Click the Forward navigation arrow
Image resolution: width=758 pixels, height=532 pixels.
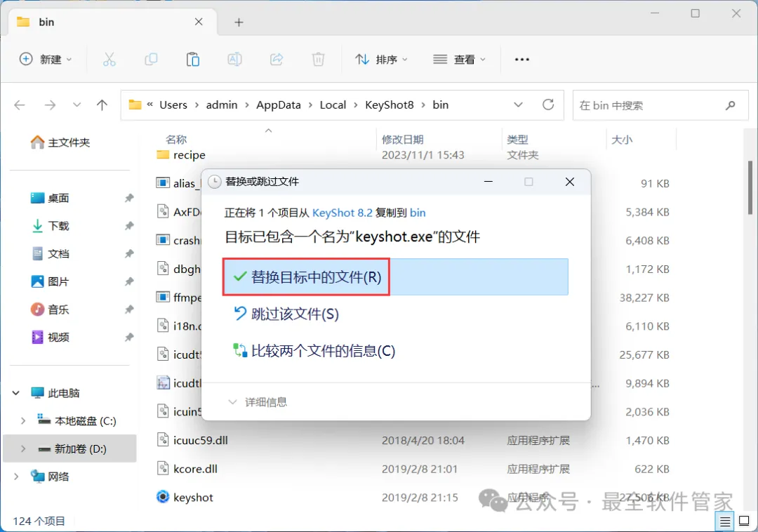pos(51,105)
